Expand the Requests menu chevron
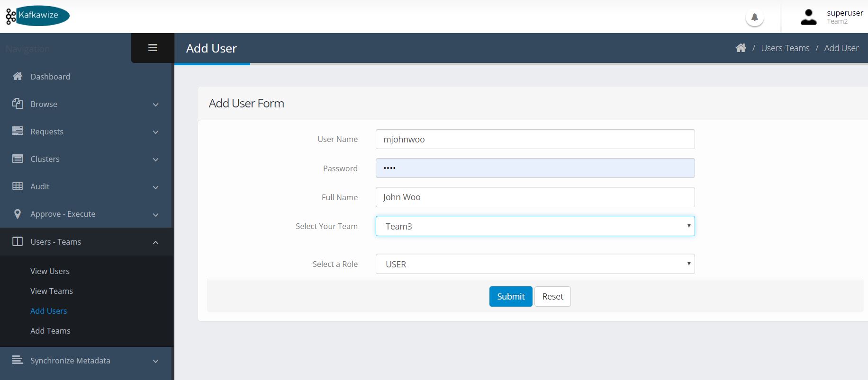The height and width of the screenshot is (380, 868). [x=155, y=132]
